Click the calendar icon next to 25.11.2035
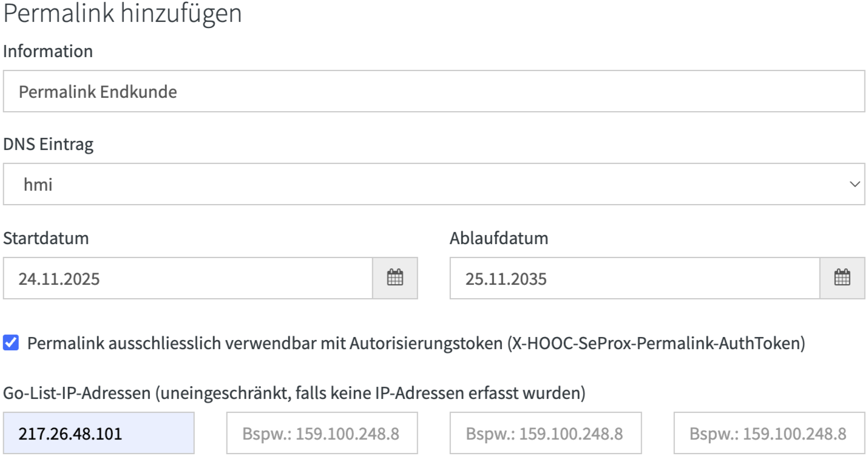This screenshot has height=459, width=868. 843,278
